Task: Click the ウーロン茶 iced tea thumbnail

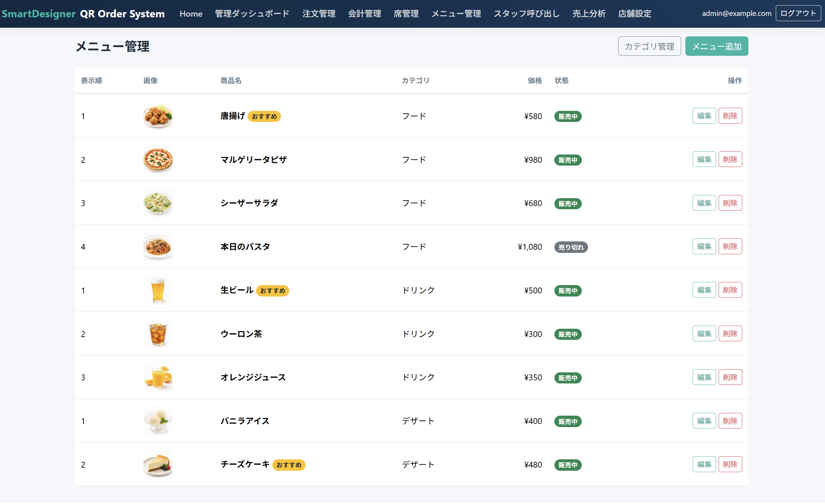Action: tap(158, 334)
